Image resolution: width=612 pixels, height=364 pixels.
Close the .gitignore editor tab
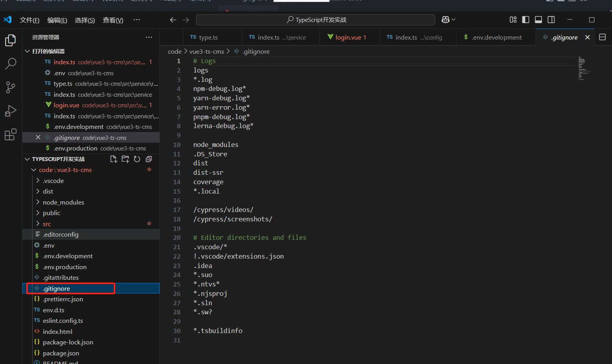587,37
